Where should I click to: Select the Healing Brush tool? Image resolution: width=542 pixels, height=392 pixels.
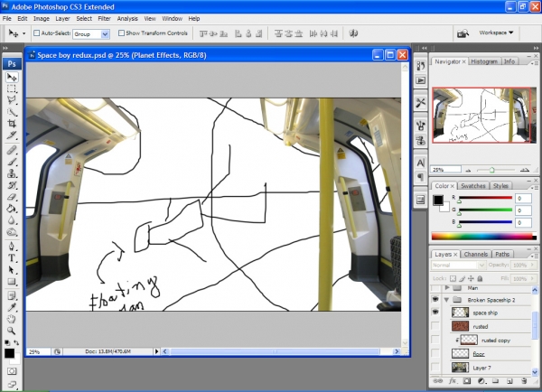pyautogui.click(x=12, y=150)
